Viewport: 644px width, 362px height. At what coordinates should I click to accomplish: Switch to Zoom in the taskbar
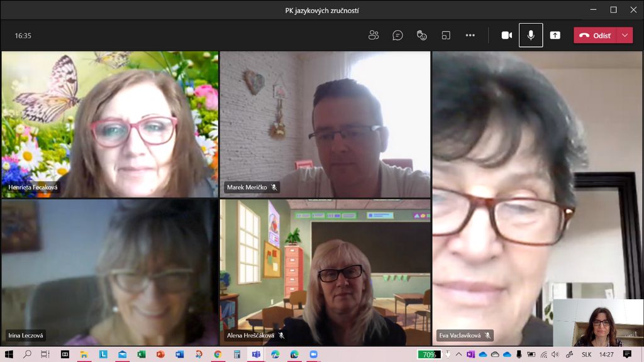click(x=313, y=354)
